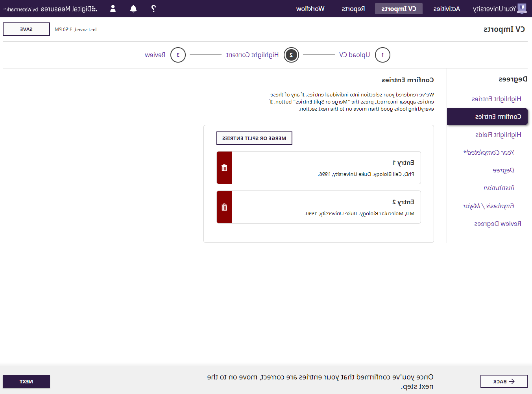The image size is (532, 394).
Task: Open Highlight Entries in sidebar
Action: pos(496,99)
